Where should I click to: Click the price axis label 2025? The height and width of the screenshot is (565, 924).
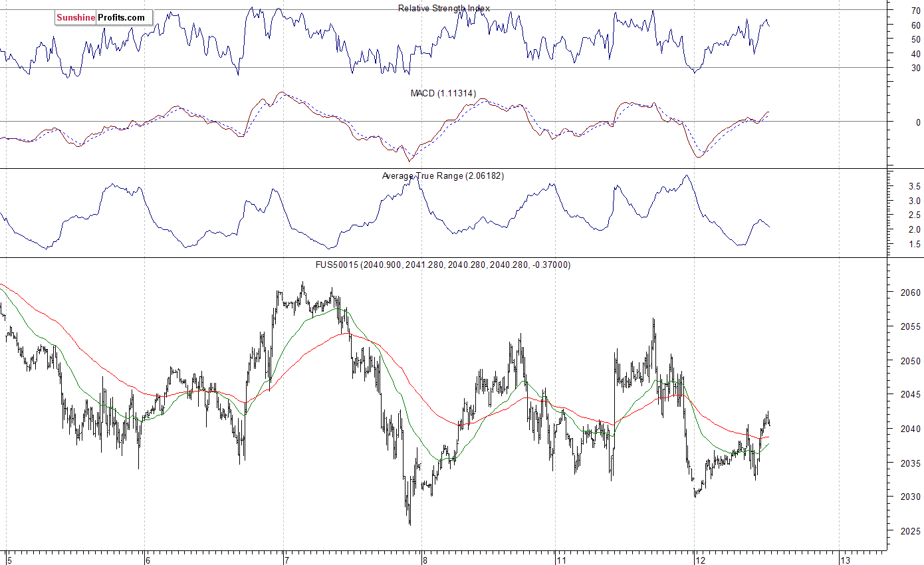(x=911, y=531)
